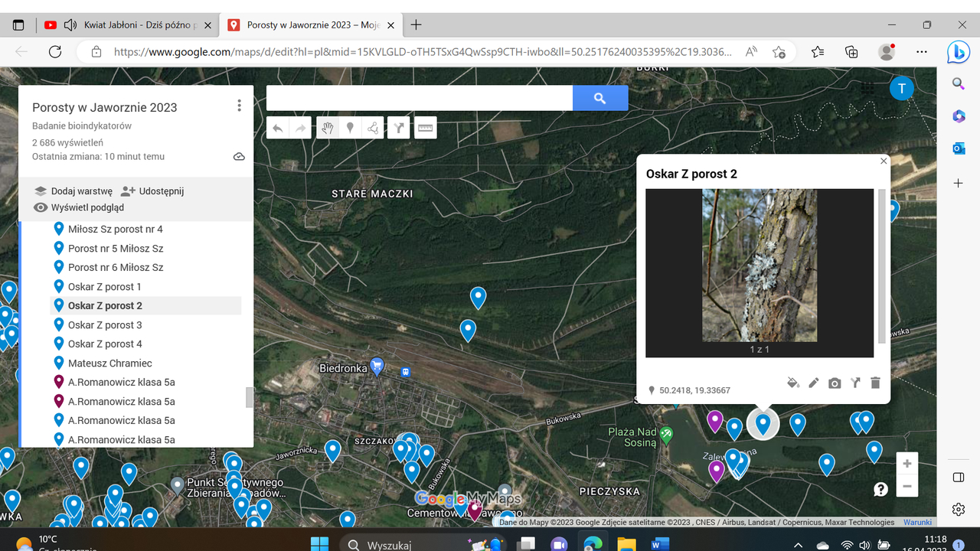Click the map search input field
The image size is (980, 551).
pyautogui.click(x=419, y=98)
